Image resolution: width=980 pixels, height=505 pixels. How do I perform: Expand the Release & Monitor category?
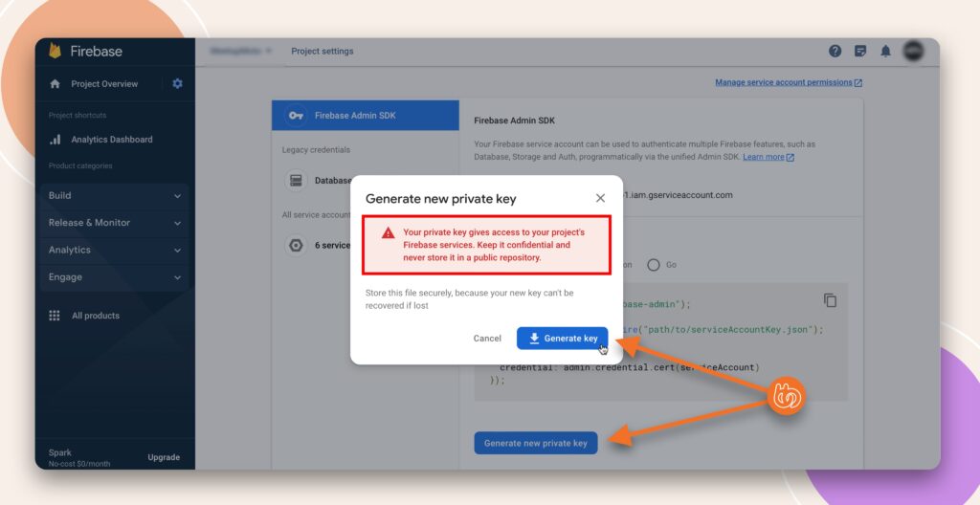click(x=115, y=223)
